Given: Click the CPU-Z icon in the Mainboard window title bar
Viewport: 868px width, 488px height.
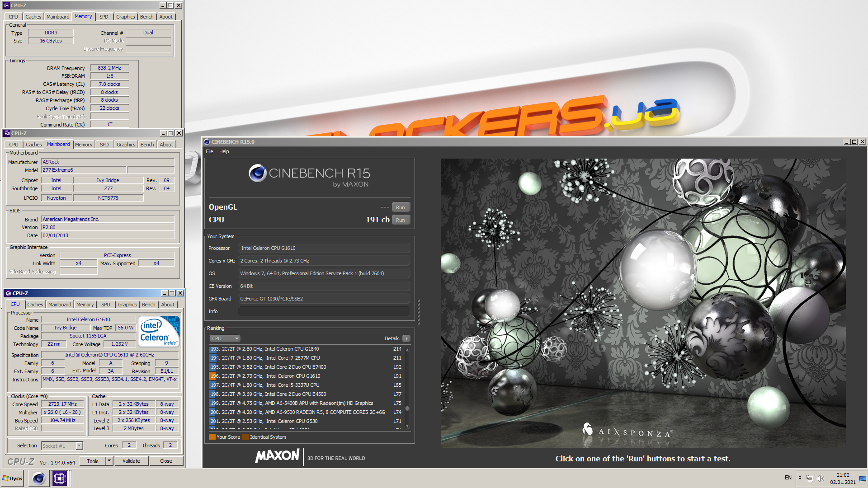Looking at the screenshot, I should tap(7, 133).
